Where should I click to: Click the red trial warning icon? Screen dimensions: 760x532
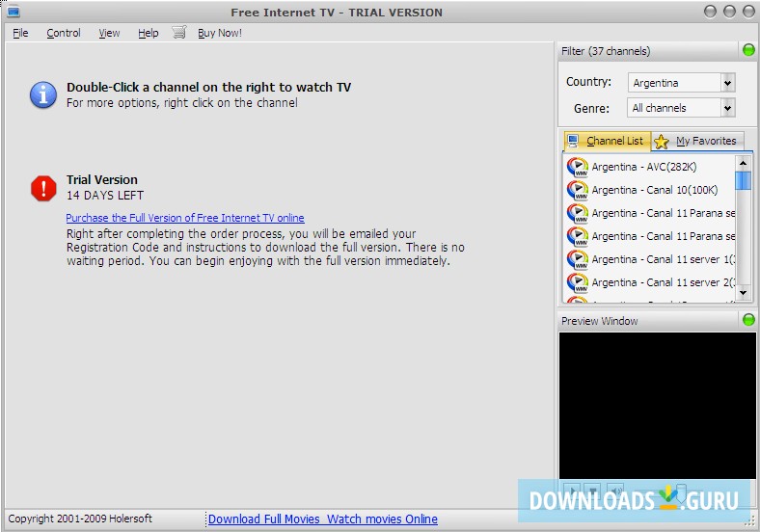[x=43, y=188]
